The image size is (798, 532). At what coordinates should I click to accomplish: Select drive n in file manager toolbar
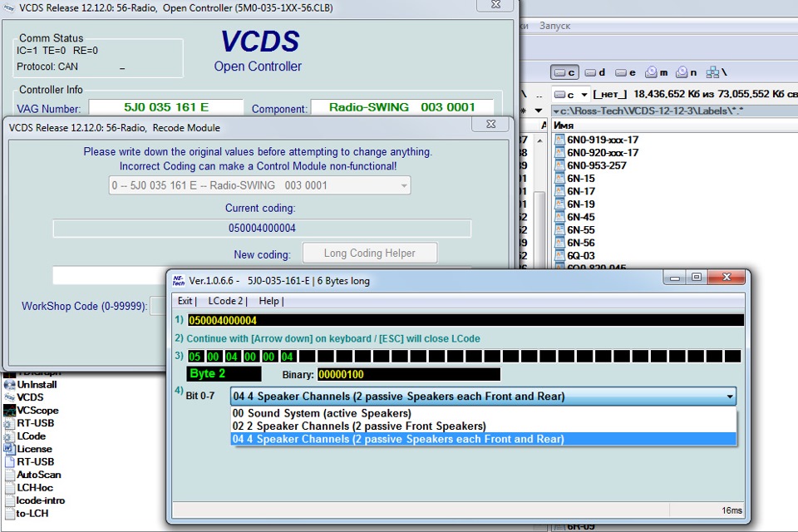pos(686,72)
